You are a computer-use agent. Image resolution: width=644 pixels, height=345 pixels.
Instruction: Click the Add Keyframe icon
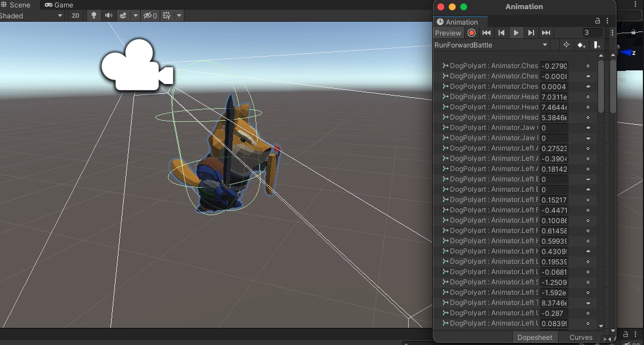(581, 45)
